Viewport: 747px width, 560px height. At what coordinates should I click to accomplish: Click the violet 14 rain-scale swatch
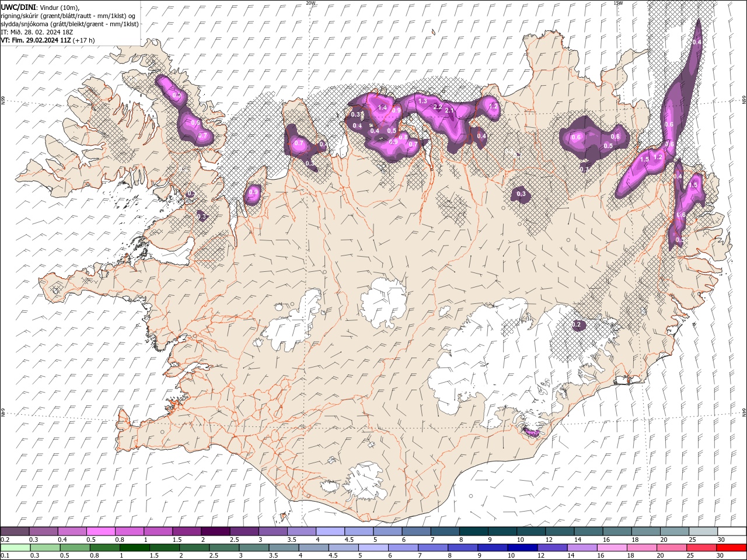click(x=582, y=548)
